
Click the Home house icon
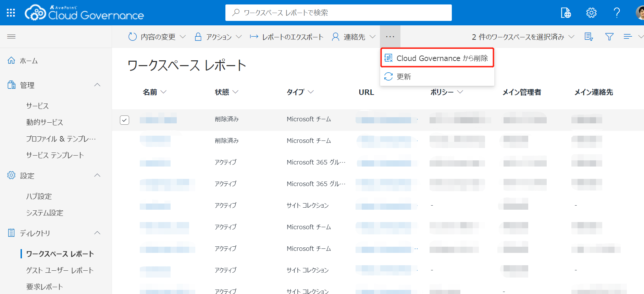click(x=11, y=61)
